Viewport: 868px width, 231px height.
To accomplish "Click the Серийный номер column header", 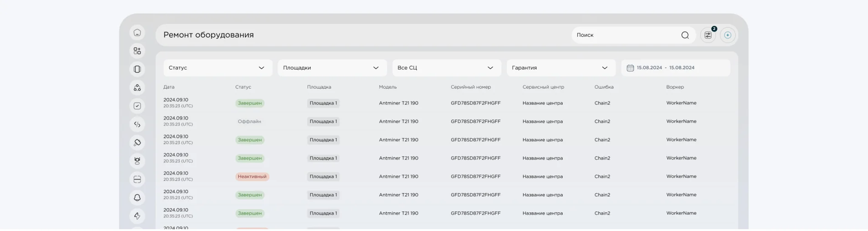I will pyautogui.click(x=471, y=87).
